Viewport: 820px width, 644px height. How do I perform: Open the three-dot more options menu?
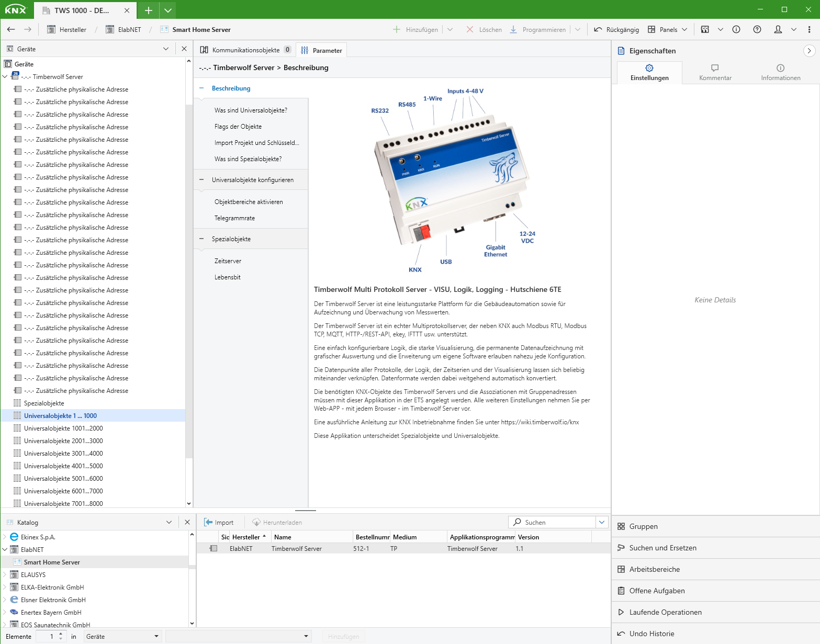[809, 29]
